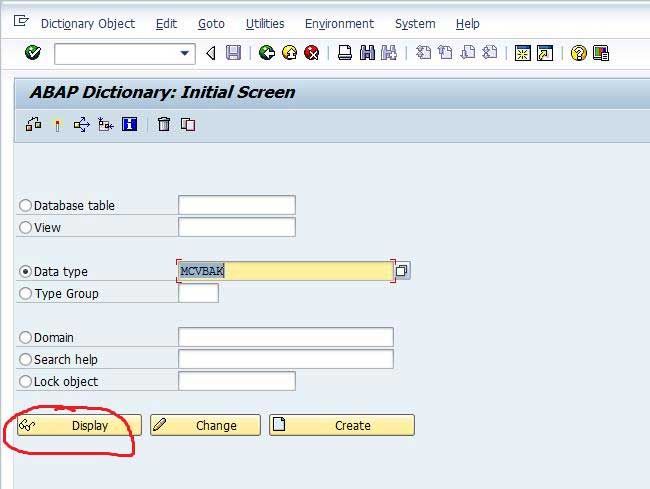Click the Find Next binoculars icon

[x=389, y=53]
